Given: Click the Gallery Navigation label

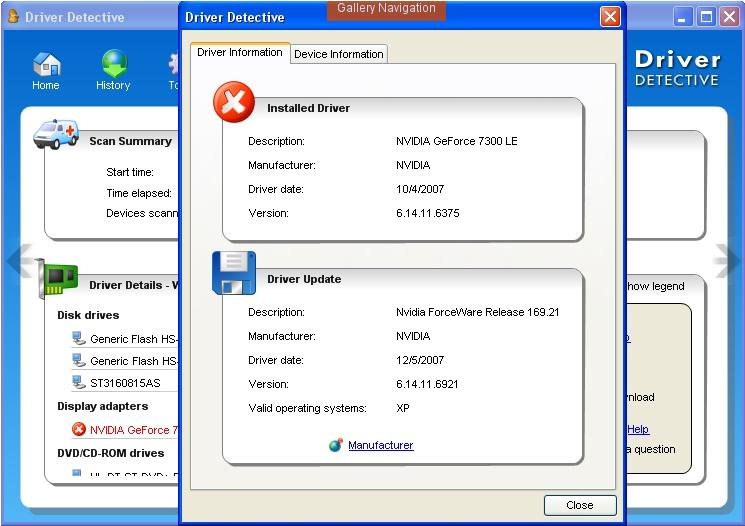Looking at the screenshot, I should click(386, 9).
